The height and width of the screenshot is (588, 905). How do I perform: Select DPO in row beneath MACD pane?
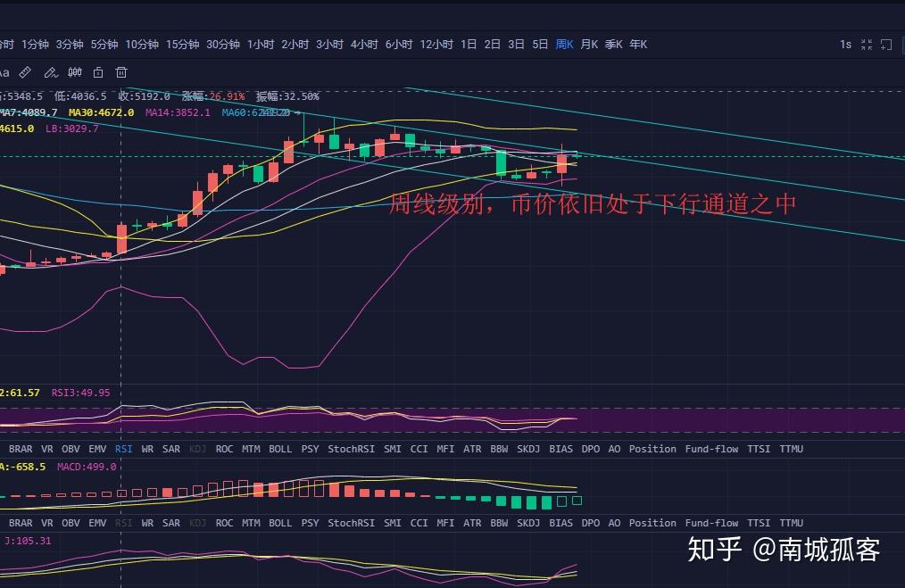pyautogui.click(x=591, y=524)
